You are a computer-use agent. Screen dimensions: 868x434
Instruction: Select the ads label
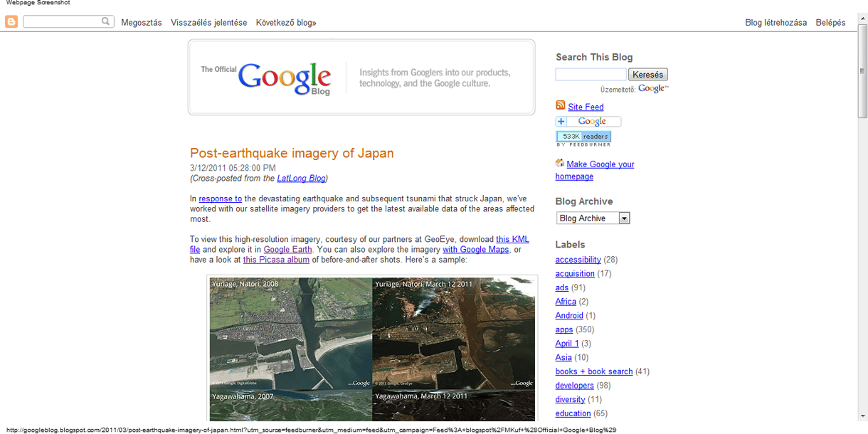coord(562,287)
